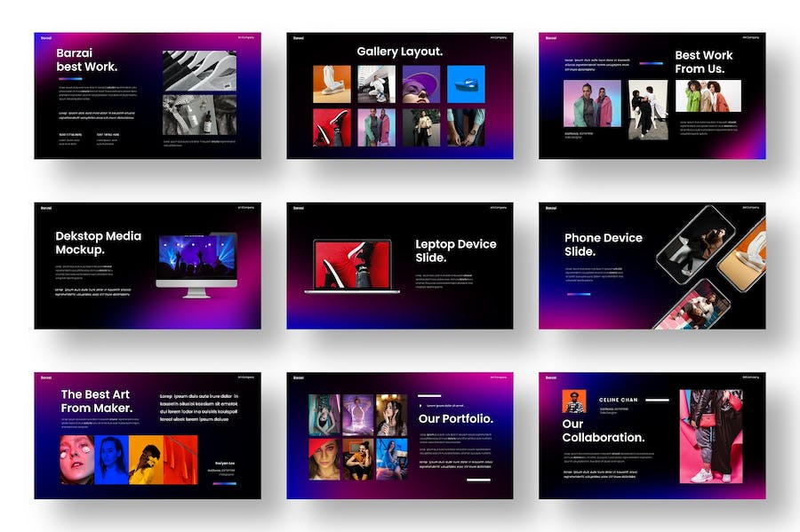800x532 pixels.
Task: Click the 'Leptop Device Slide.' heading
Action: click(456, 250)
